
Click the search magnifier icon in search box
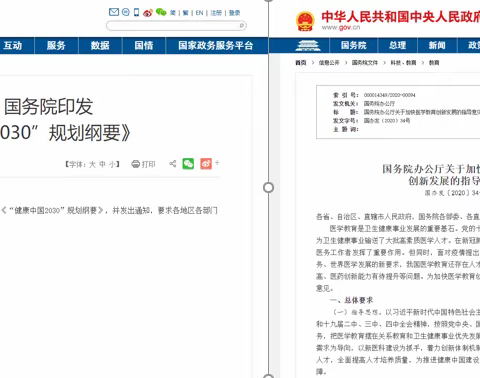pos(242,25)
